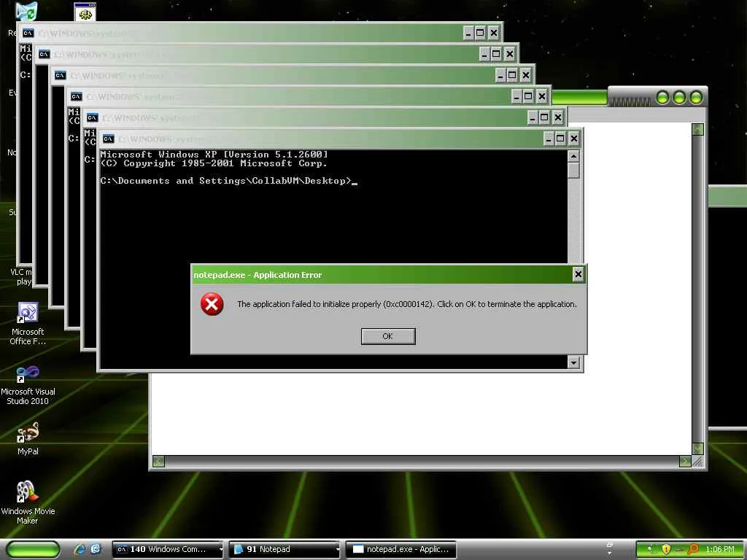Click the second Quick Launch icon

coord(96,549)
